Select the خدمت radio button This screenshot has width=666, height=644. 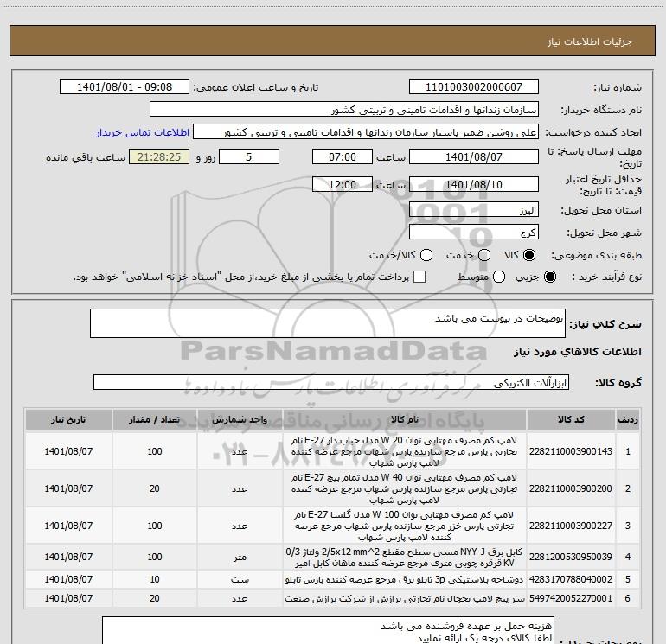(484, 255)
